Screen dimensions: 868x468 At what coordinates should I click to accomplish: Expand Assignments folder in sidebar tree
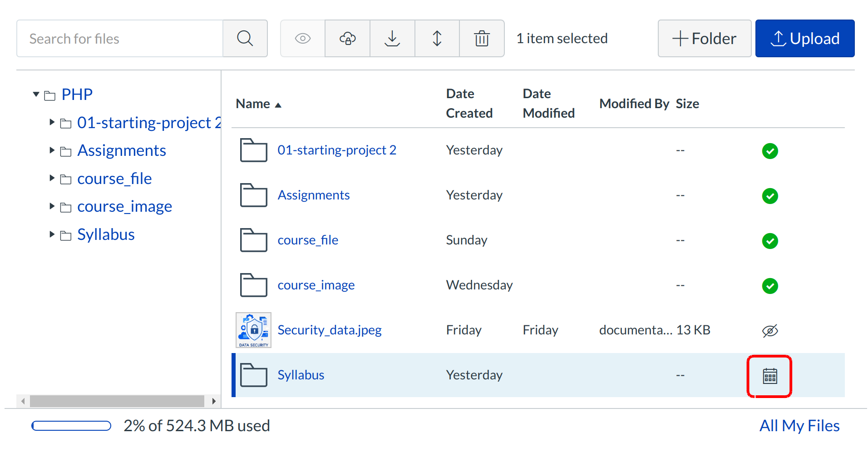point(52,150)
